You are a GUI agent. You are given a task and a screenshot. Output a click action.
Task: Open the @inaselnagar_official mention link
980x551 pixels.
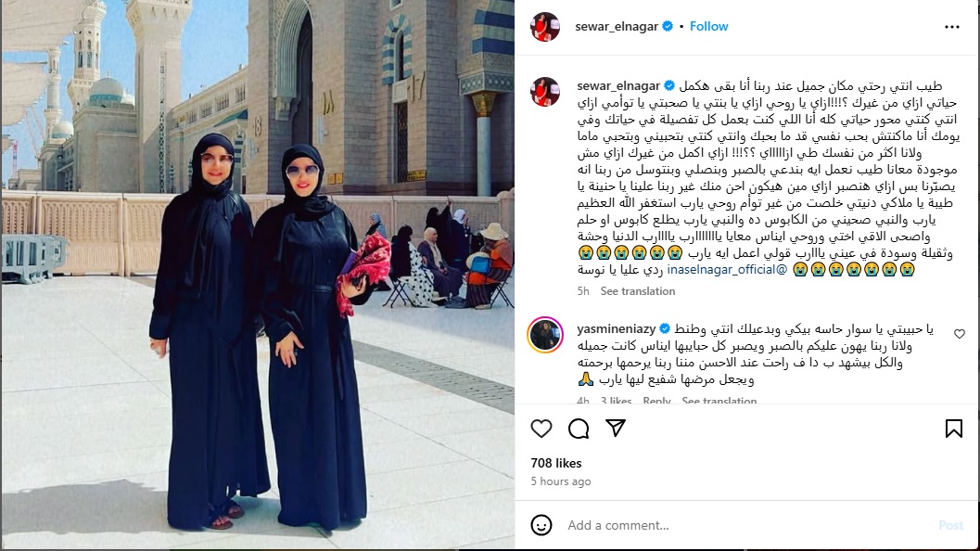tap(728, 270)
